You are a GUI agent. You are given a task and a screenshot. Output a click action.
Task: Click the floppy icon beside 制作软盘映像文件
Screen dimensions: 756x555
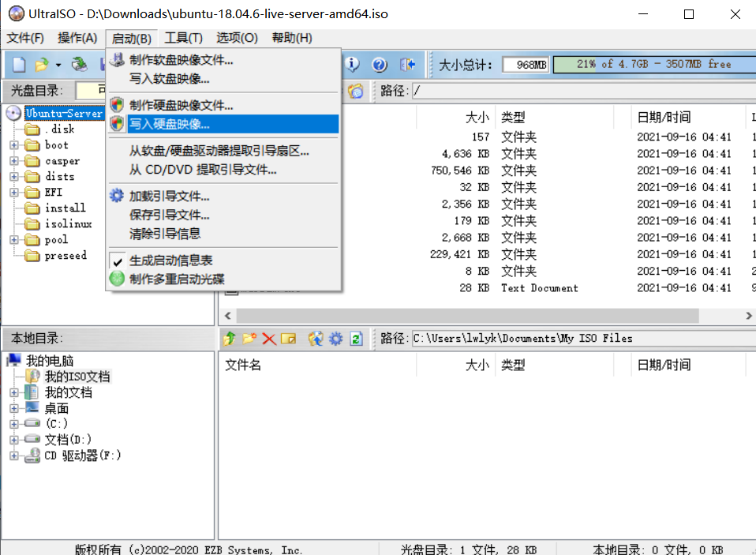(117, 60)
